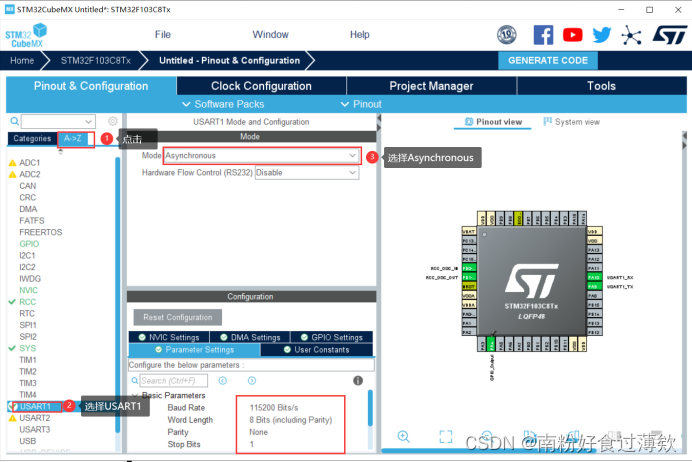Open the User Constants tab
The image size is (692, 462).
tap(317, 349)
